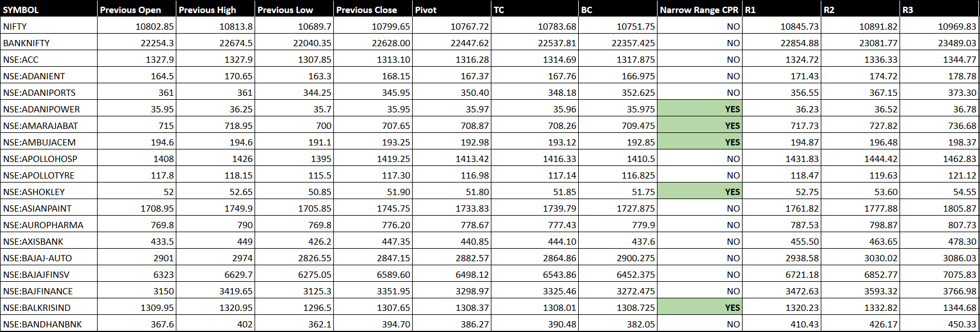This screenshot has width=980, height=332.
Task: Click NSE:BANDHANBNK symbol cell
Action: point(49,324)
